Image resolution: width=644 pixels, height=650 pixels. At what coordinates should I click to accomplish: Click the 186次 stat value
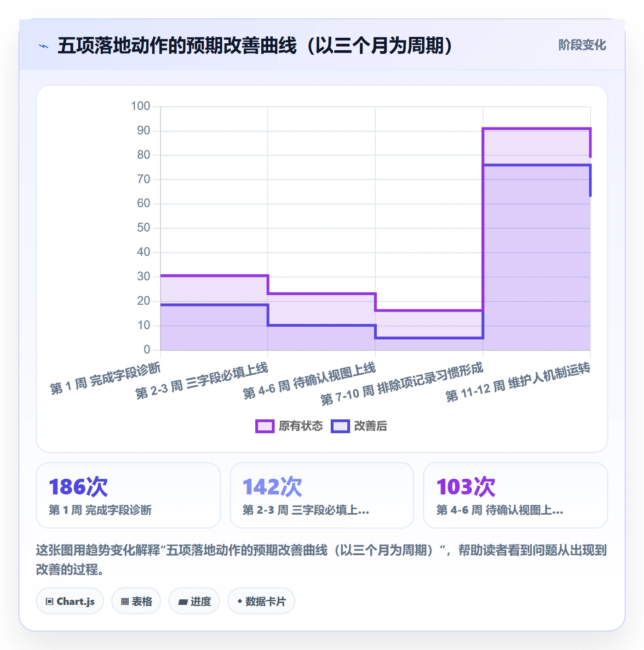point(78,487)
